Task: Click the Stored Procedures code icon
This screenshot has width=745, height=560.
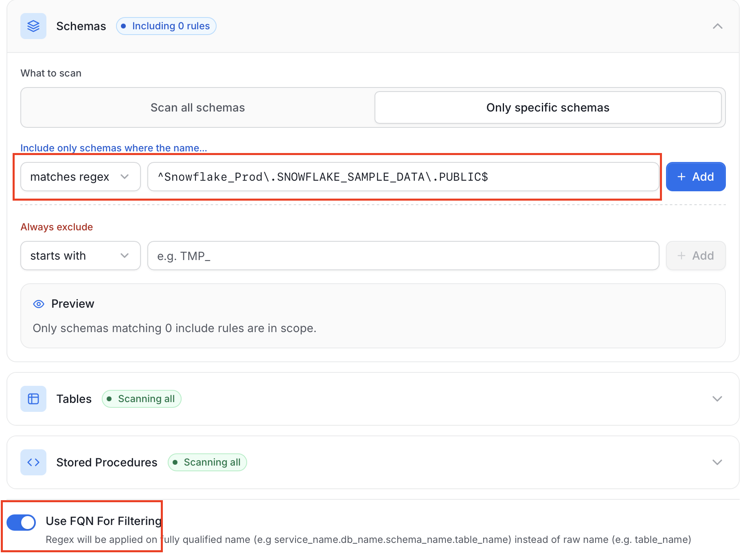Action: 33,462
